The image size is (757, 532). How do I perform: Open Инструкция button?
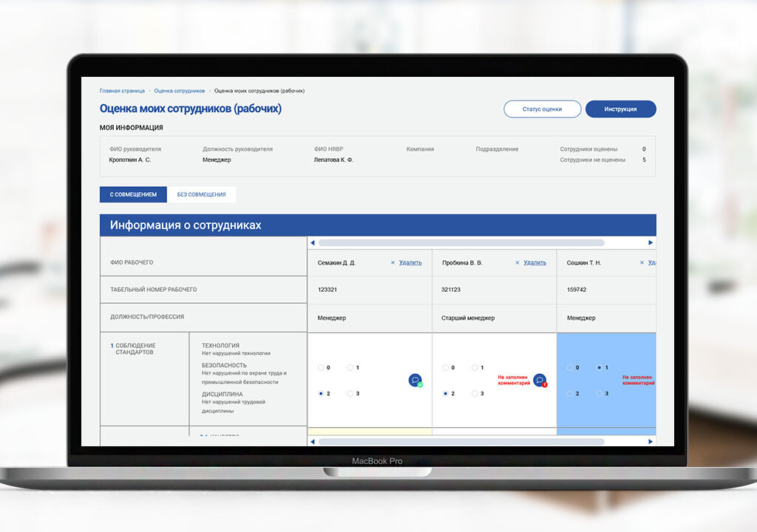[x=620, y=109]
